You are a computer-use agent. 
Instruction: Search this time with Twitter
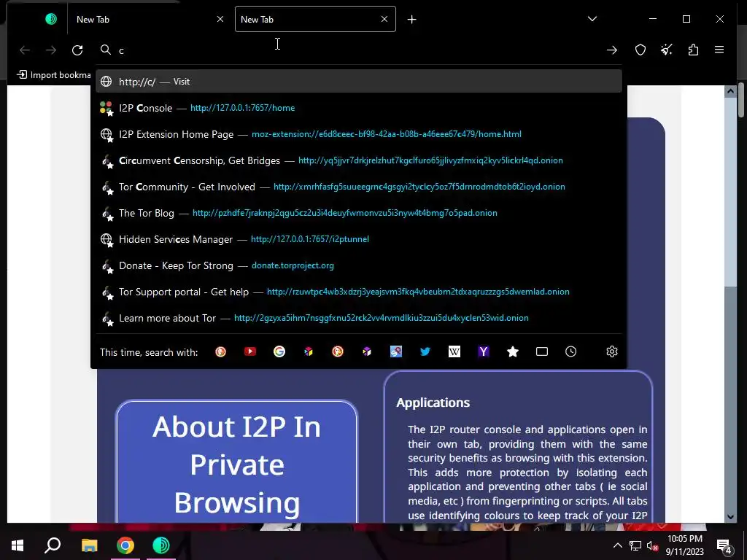point(425,352)
